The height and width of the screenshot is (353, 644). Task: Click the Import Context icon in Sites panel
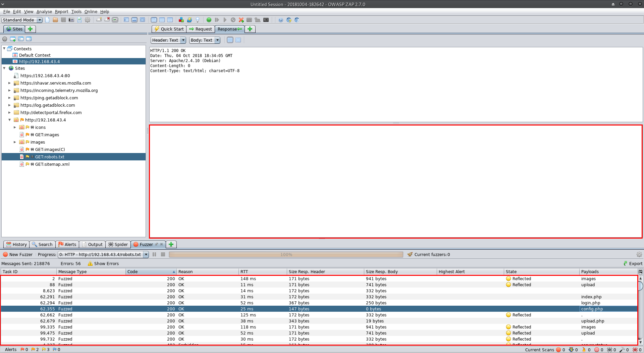pyautogui.click(x=21, y=39)
